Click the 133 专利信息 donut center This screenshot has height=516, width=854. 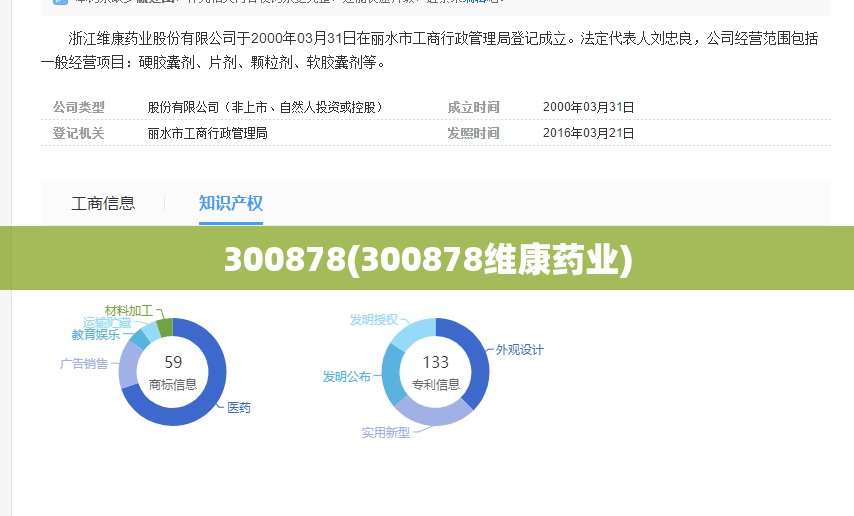point(436,373)
